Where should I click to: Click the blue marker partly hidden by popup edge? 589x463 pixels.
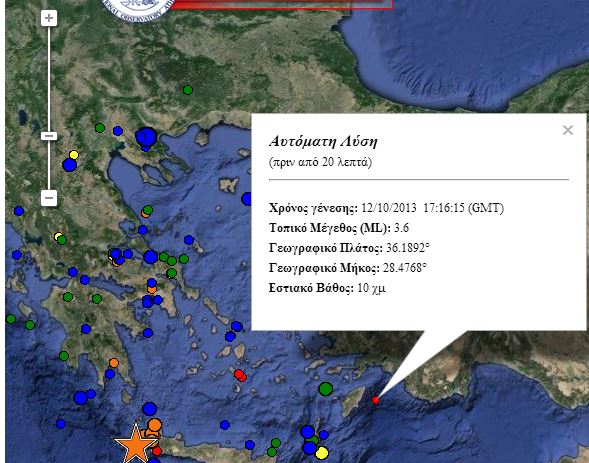click(246, 198)
